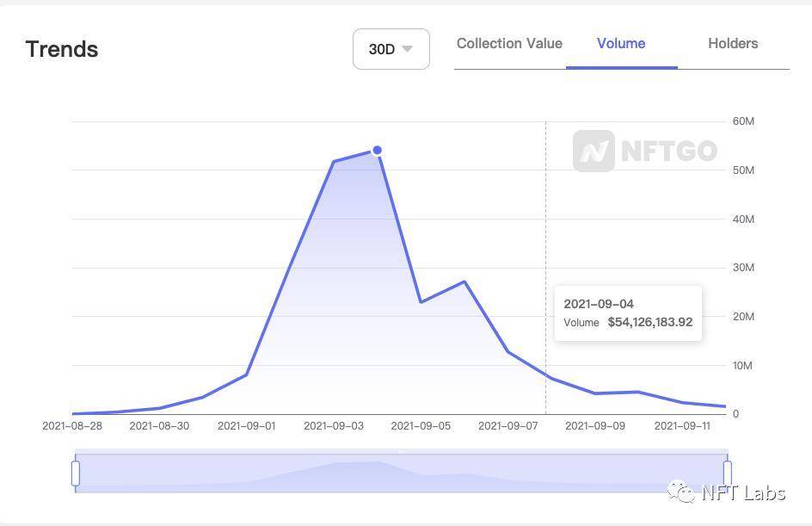Click the NFTGO watermark logo icon
Viewport: 812px width, 526px height.
pyautogui.click(x=594, y=152)
